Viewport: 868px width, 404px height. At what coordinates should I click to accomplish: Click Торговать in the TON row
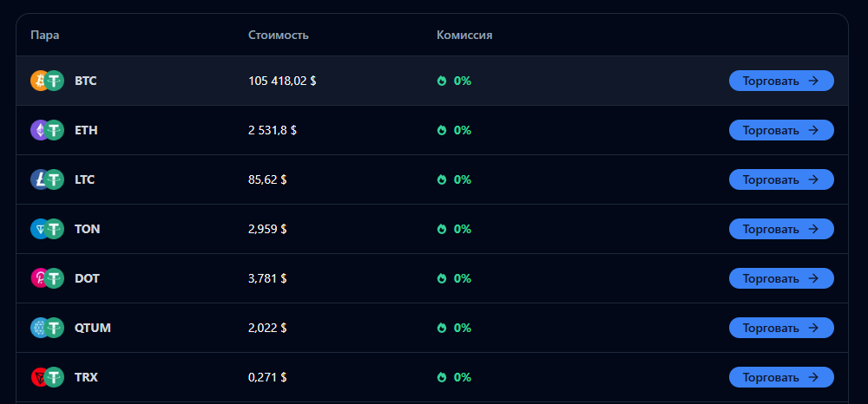pyautogui.click(x=781, y=229)
